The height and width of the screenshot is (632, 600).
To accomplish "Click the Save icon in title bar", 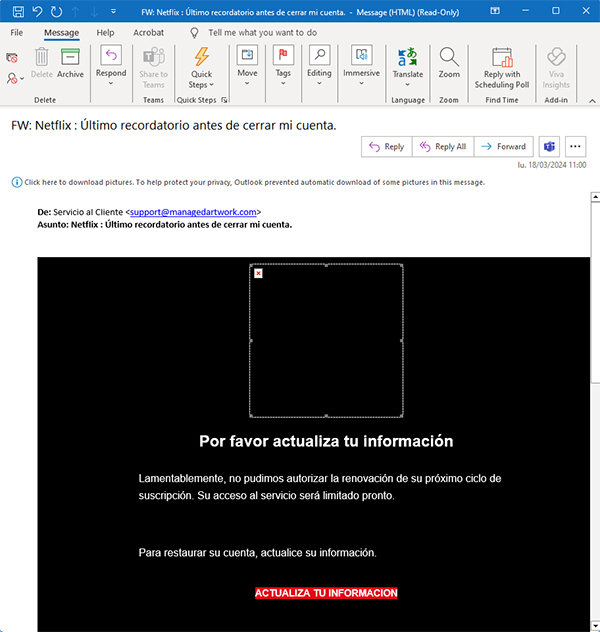I will [18, 10].
